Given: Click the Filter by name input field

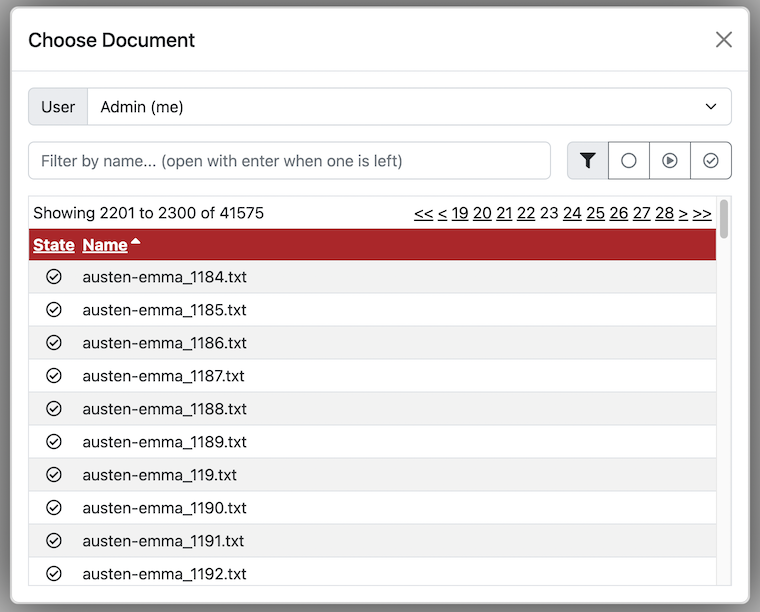Looking at the screenshot, I should (x=290, y=160).
